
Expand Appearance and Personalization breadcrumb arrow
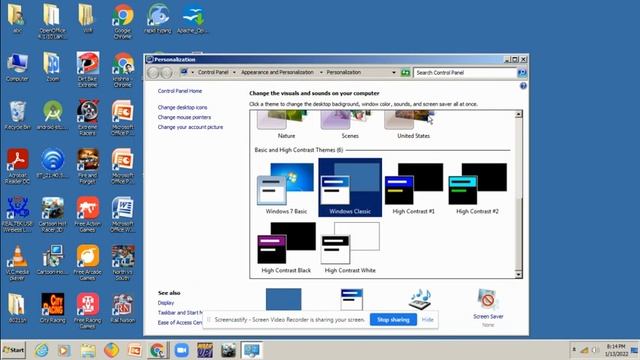321,73
